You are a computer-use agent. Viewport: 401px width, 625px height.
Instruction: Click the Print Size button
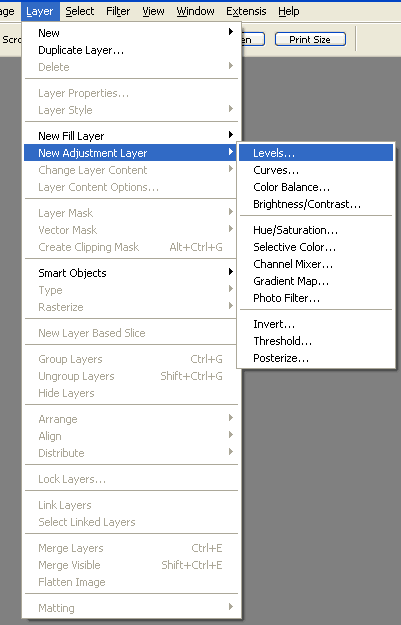[x=310, y=39]
